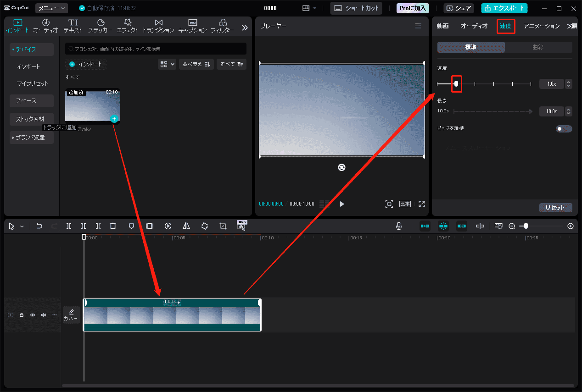Image resolution: width=582 pixels, height=392 pixels.
Task: Click the freeze frame icon
Action: (150, 226)
